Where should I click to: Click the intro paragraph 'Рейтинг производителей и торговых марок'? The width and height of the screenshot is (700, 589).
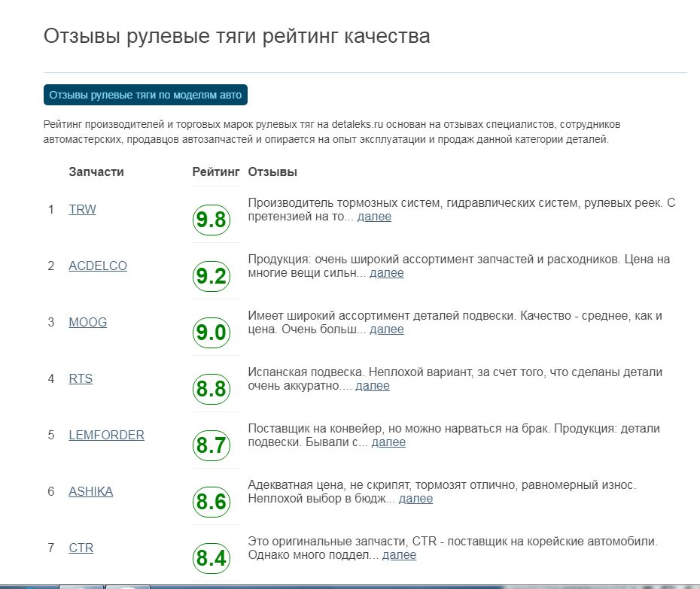click(x=332, y=132)
